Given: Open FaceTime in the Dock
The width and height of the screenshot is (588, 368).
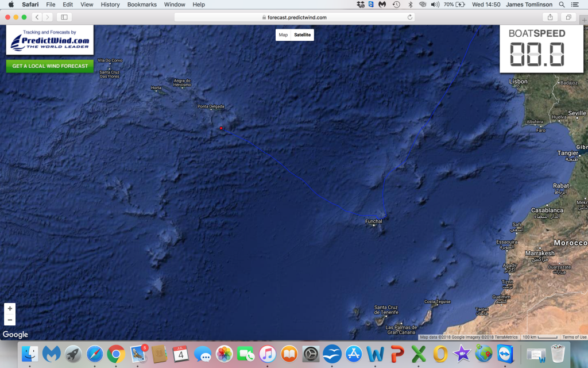Looking at the screenshot, I should (246, 354).
